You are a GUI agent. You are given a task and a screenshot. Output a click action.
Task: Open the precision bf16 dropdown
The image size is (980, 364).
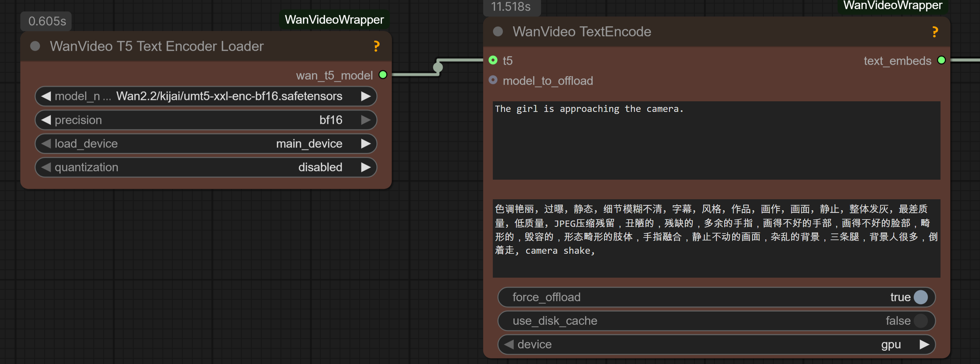pos(206,120)
